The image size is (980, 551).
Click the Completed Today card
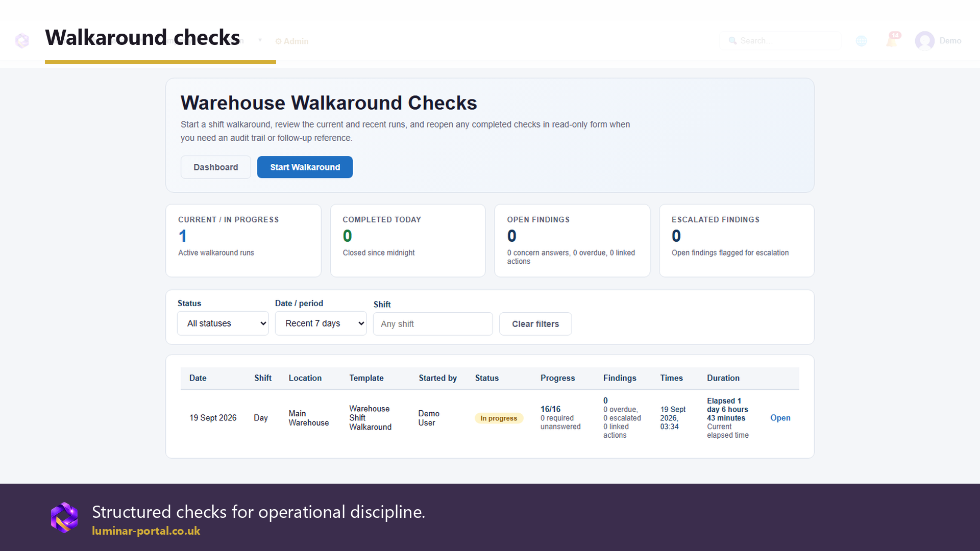pyautogui.click(x=408, y=241)
